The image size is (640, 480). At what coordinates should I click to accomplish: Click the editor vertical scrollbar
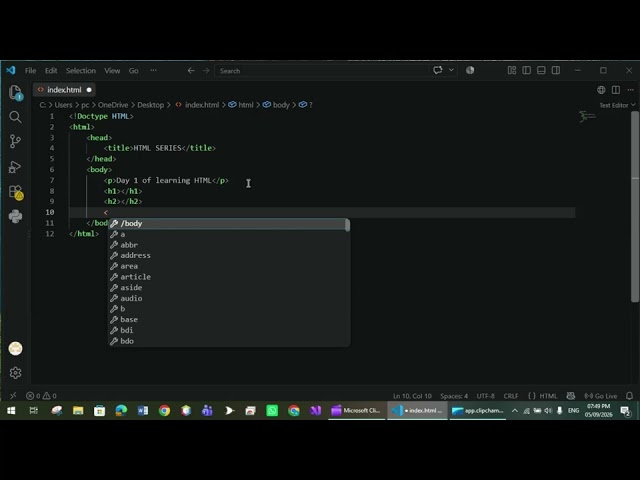coord(635,207)
